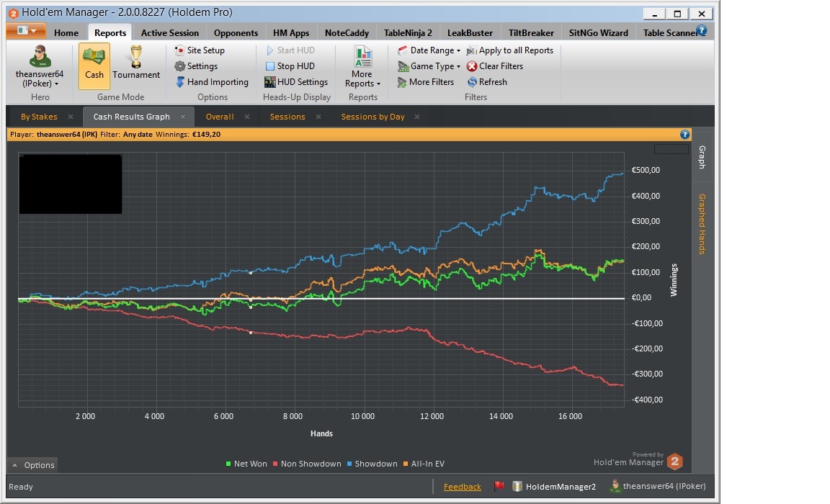
Task: Open the Date Range filter dropdown
Action: [x=429, y=50]
